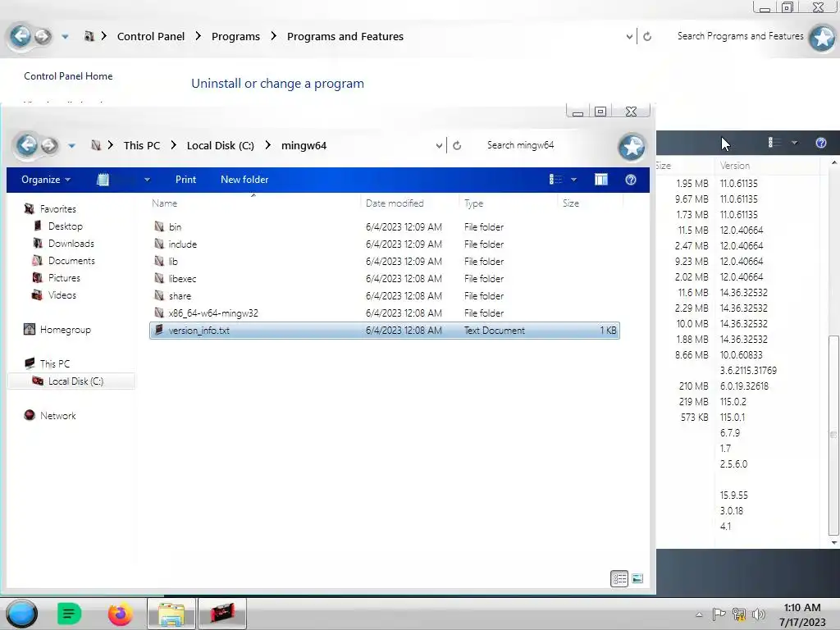Change view icon in Programs and Features
The width and height of the screenshot is (840, 630).
tap(774, 143)
